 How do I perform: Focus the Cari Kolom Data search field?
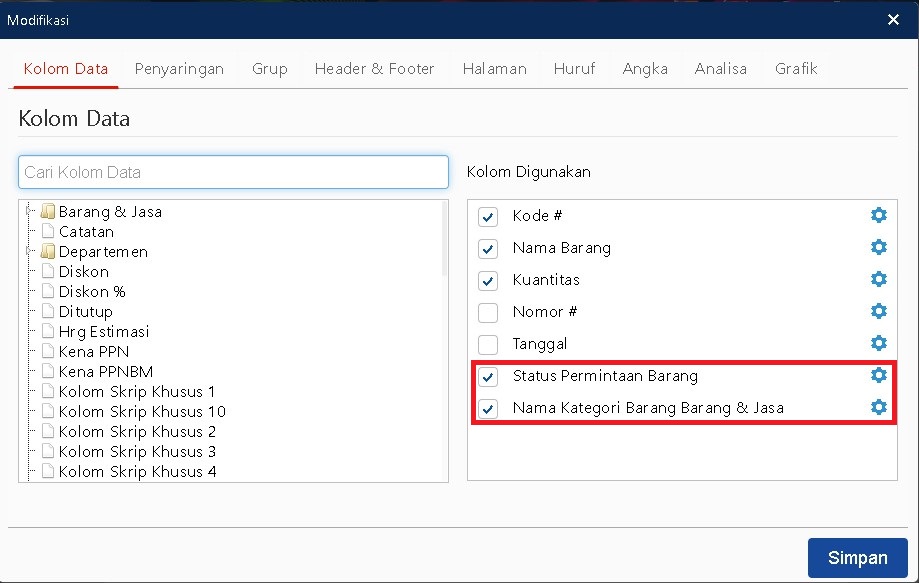pyautogui.click(x=233, y=172)
